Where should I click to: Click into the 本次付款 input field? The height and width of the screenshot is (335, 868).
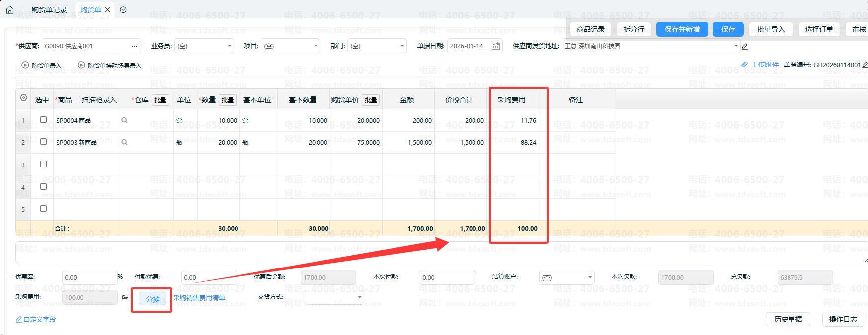tap(447, 278)
